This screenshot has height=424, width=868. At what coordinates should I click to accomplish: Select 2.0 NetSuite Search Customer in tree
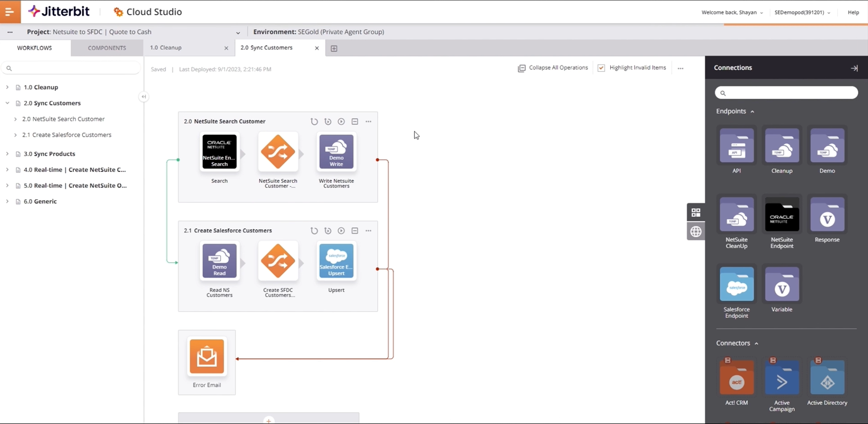(63, 119)
